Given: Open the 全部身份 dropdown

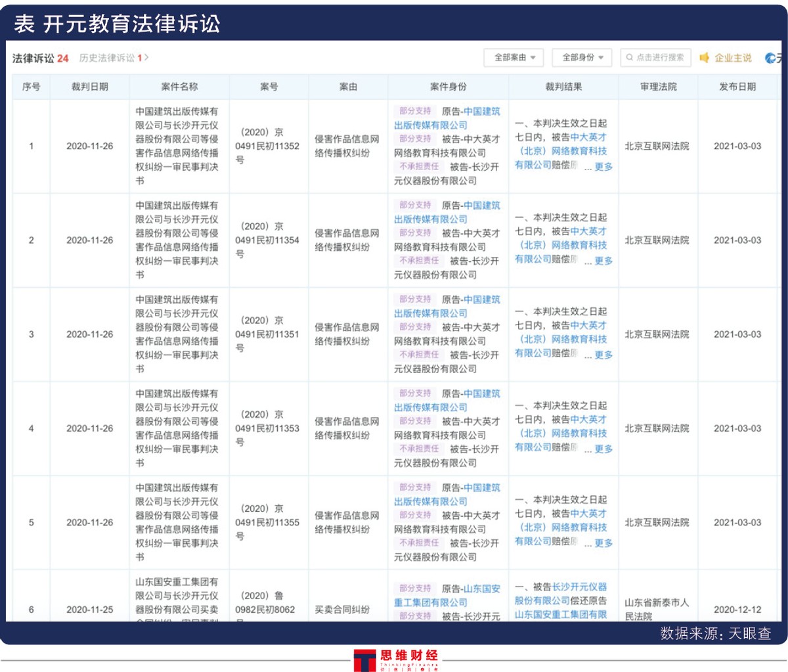Looking at the screenshot, I should point(582,58).
